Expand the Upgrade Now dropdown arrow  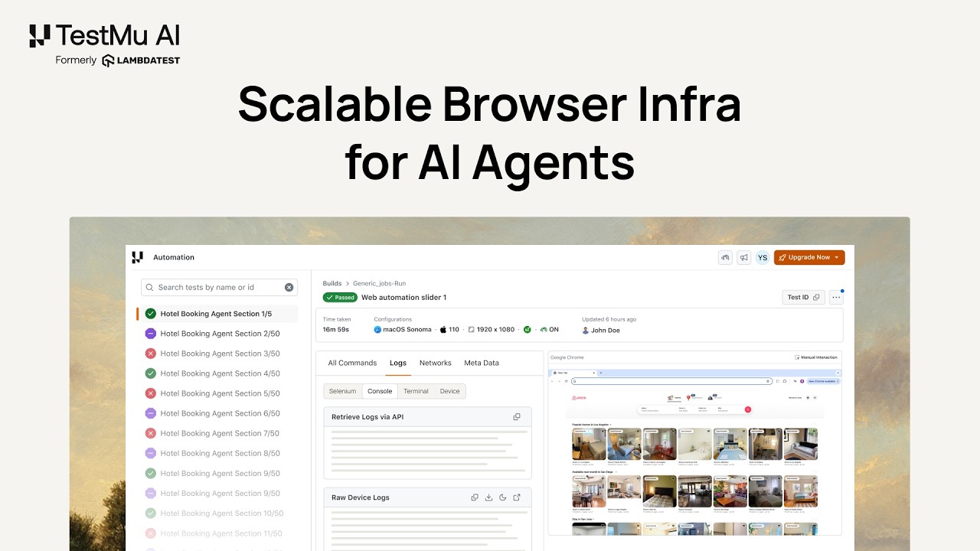[837, 257]
